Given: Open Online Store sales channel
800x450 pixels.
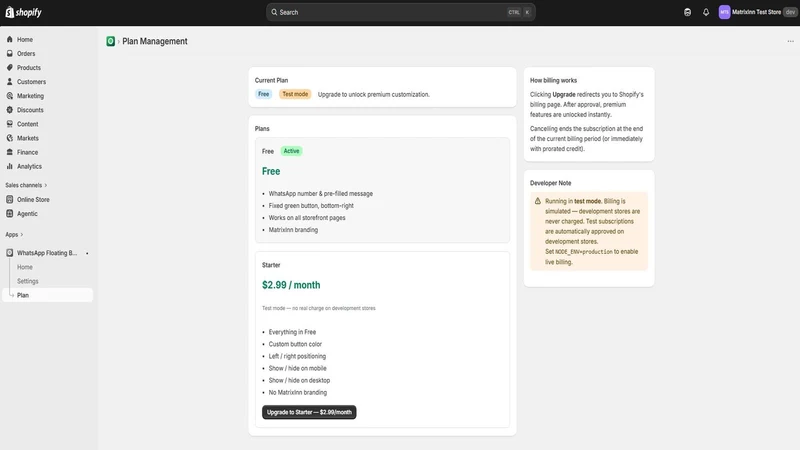Looking at the screenshot, I should coord(33,199).
